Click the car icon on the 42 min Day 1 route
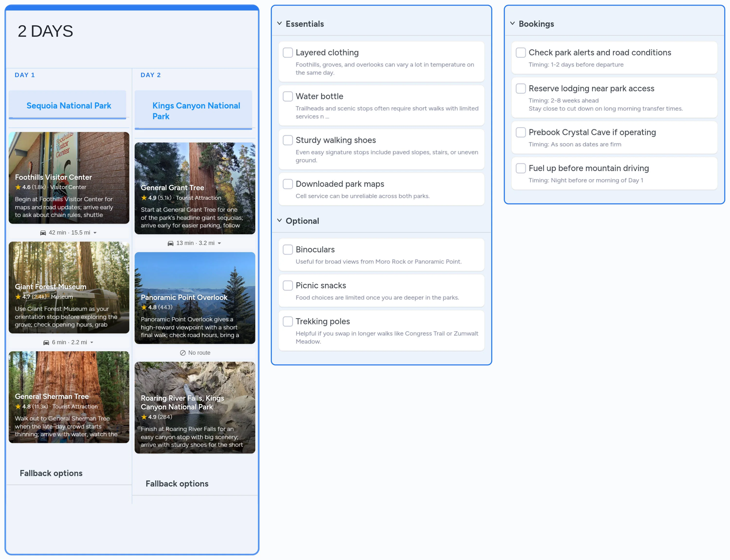Viewport: 730px width, 560px height. tap(44, 232)
